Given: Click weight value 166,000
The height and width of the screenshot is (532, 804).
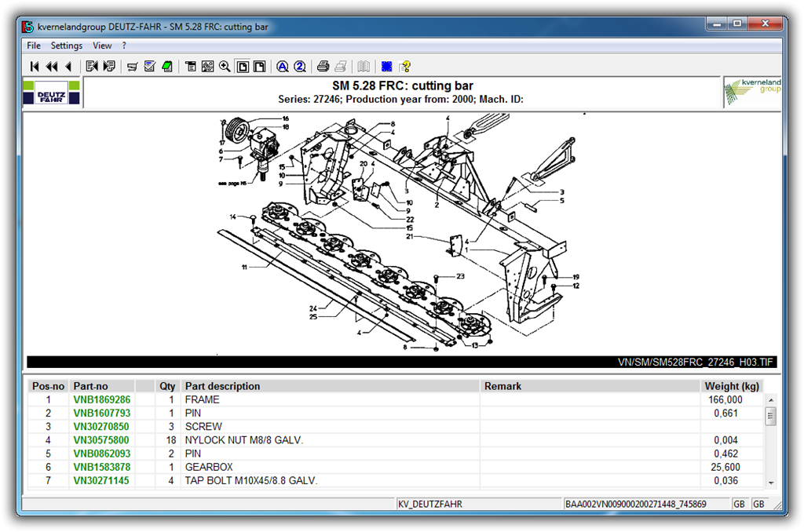Looking at the screenshot, I should click(725, 399).
